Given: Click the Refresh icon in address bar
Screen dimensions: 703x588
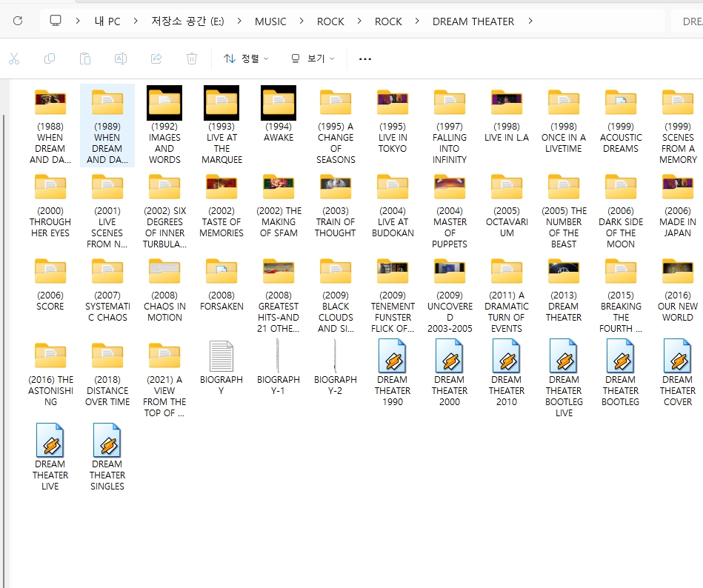Looking at the screenshot, I should 19,21.
